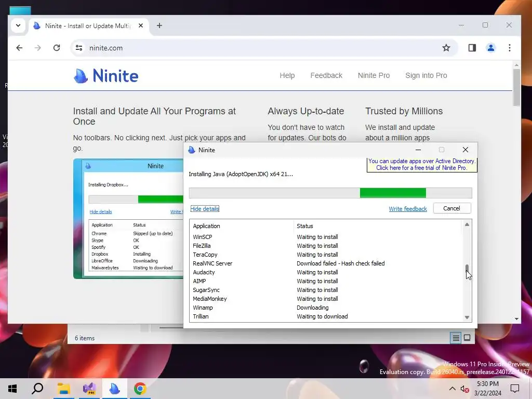Click the Ninite logo on the webpage
532x399 pixels.
coord(106,75)
